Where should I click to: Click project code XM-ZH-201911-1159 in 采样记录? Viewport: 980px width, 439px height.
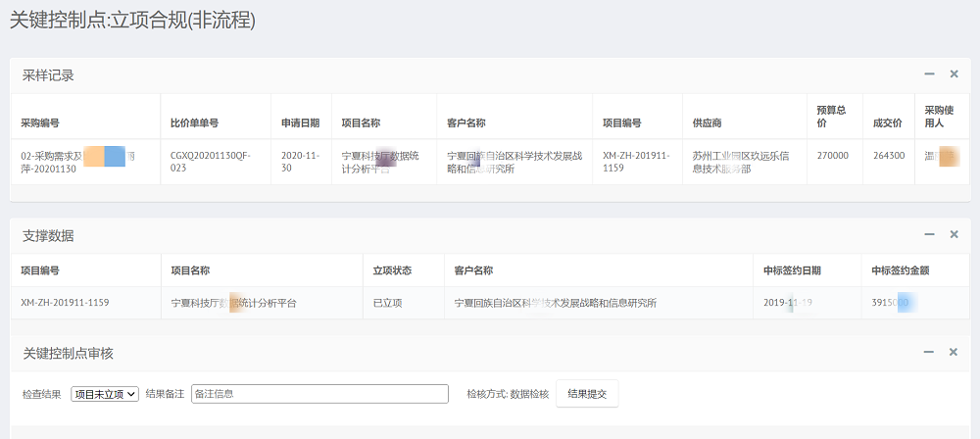[x=637, y=162]
